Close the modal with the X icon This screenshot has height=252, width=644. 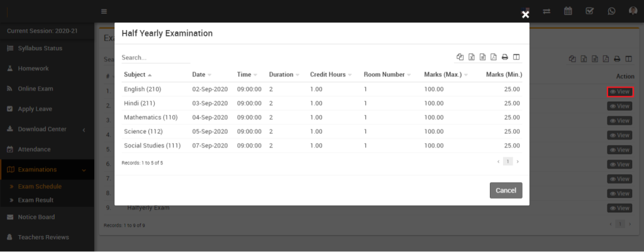click(x=526, y=14)
